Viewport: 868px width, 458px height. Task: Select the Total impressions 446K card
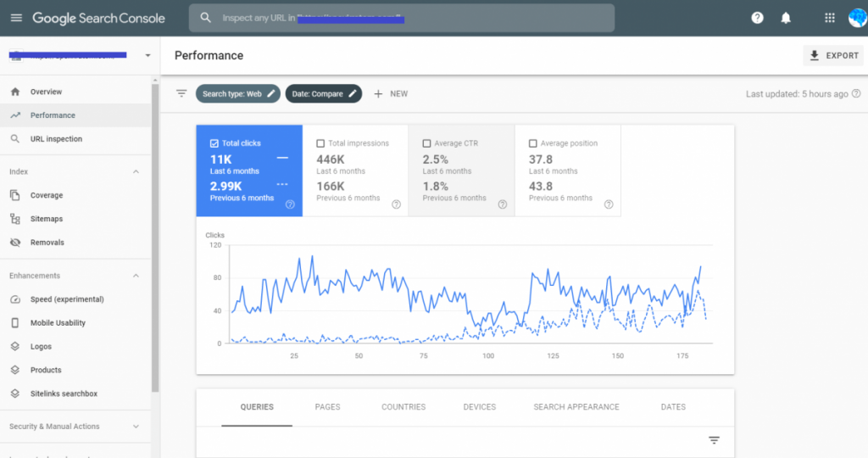click(355, 170)
